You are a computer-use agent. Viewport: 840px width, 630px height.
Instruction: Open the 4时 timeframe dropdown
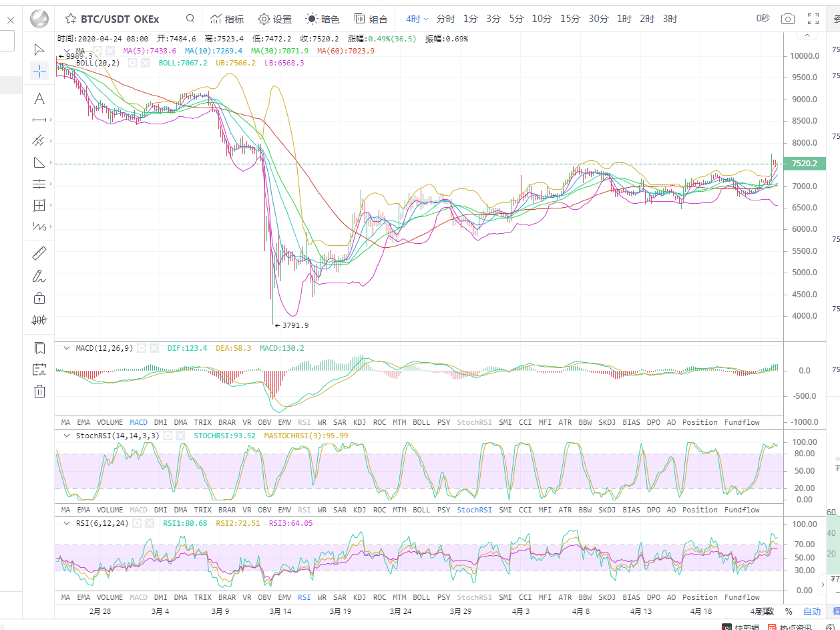tap(417, 19)
